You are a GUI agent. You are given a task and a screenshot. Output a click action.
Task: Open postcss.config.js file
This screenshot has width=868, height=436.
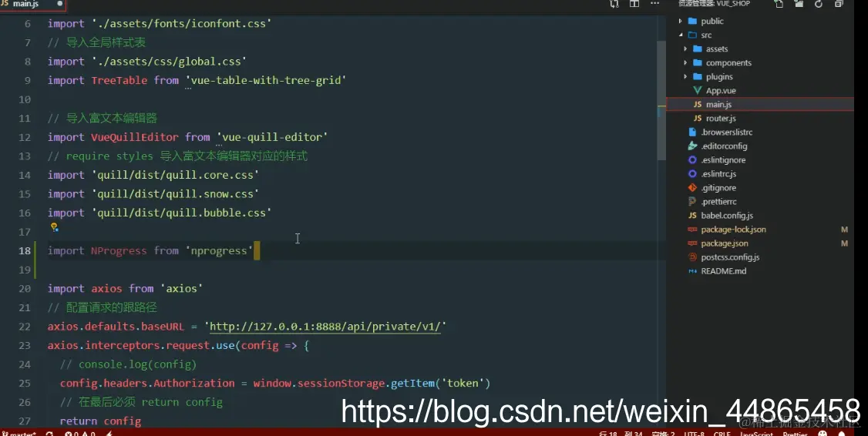(x=730, y=257)
